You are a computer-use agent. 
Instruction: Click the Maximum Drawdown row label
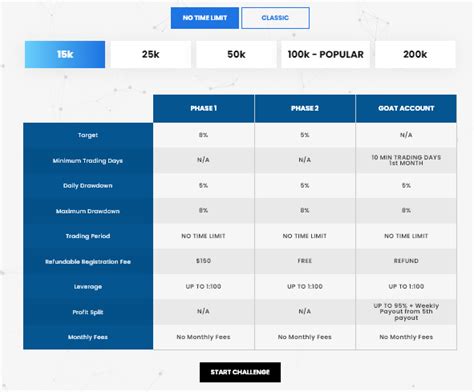click(x=88, y=211)
